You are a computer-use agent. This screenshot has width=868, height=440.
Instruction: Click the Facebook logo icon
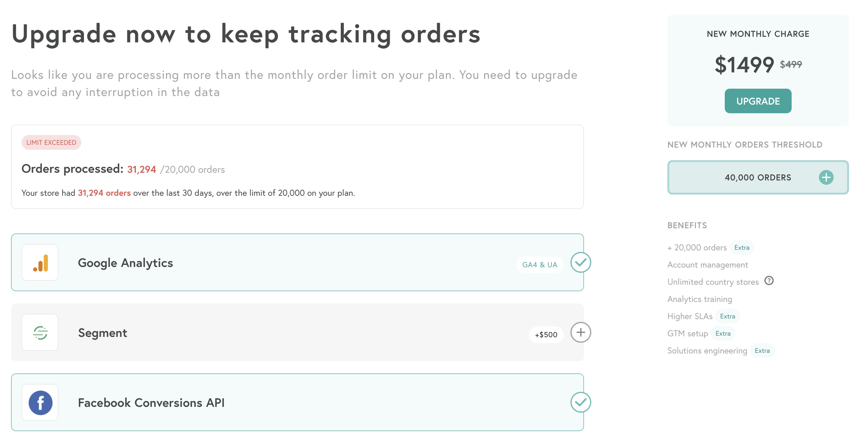pos(40,403)
